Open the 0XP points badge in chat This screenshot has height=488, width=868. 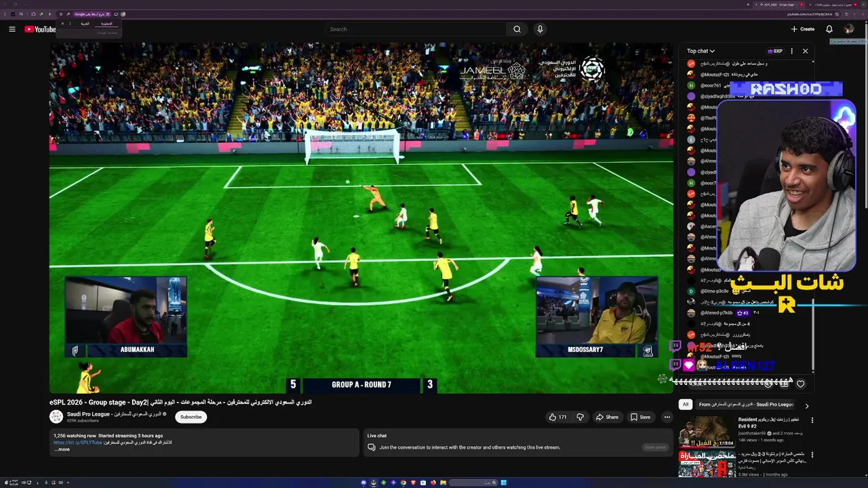775,51
